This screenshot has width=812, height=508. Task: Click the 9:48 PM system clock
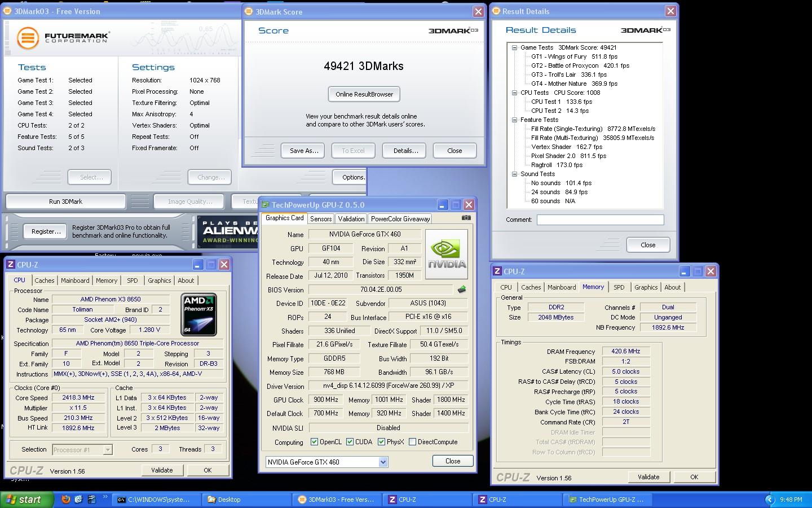point(791,500)
